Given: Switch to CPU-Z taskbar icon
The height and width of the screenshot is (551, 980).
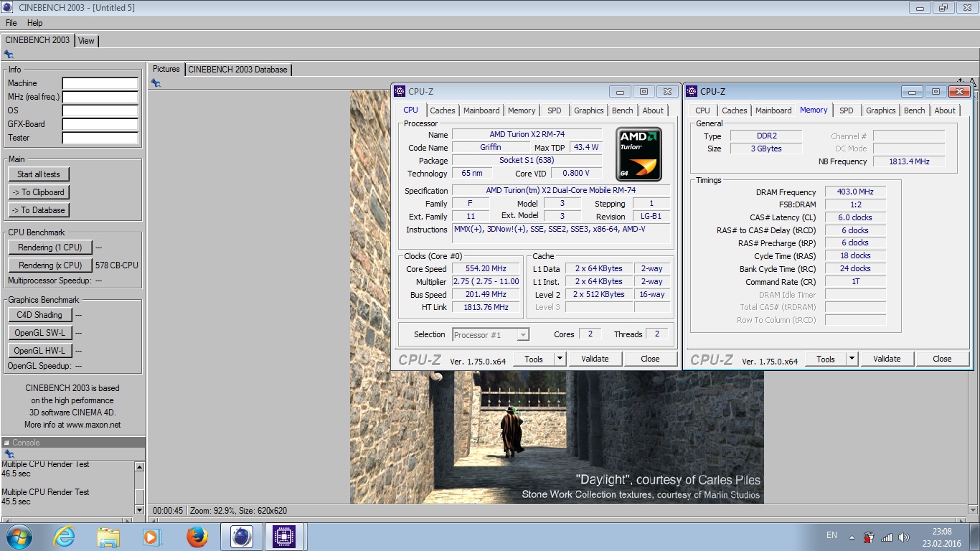Looking at the screenshot, I should coord(285,537).
